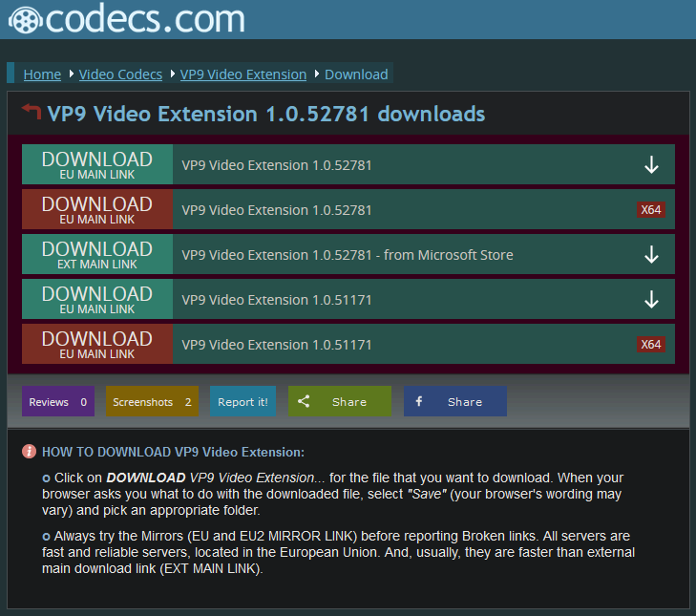Viewport: 696px width, 616px height.
Task: Click the down arrow icon on first 1.0.52781 row
Action: coord(651,165)
